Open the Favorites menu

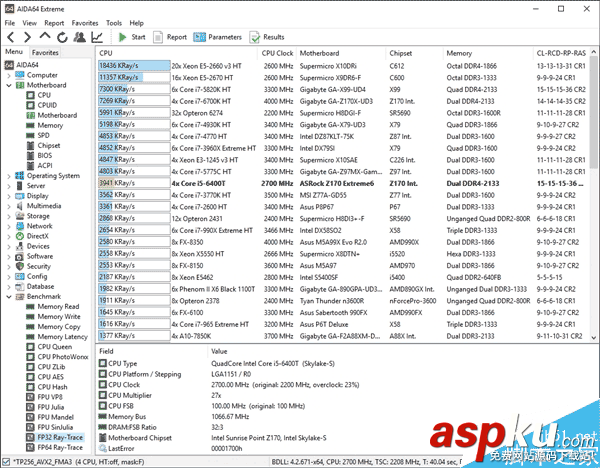pos(85,23)
